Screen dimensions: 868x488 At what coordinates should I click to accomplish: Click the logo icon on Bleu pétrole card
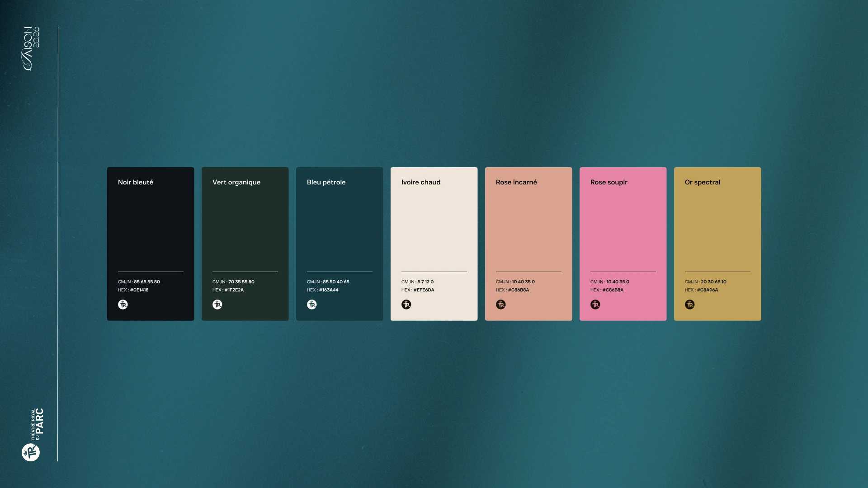pos(312,305)
